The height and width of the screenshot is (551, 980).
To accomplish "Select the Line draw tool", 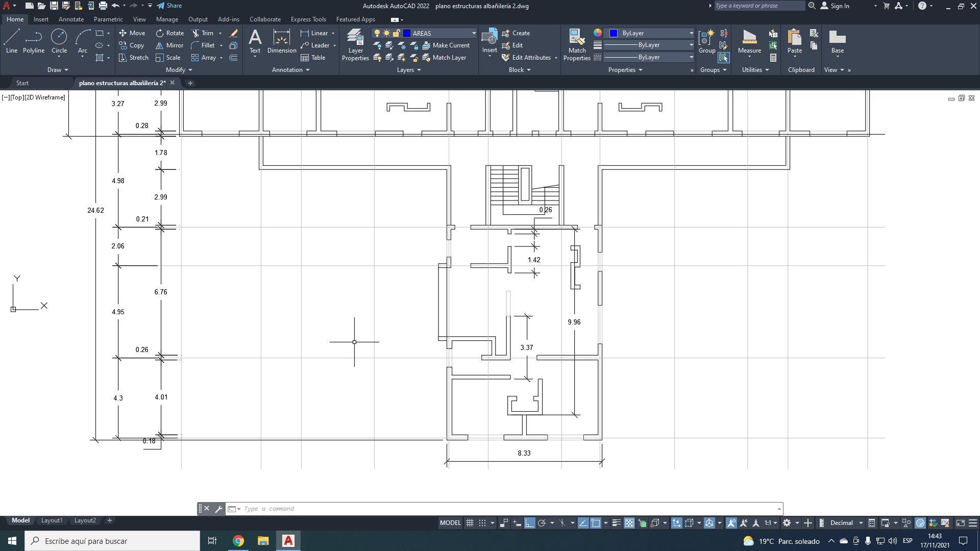I will [12, 41].
